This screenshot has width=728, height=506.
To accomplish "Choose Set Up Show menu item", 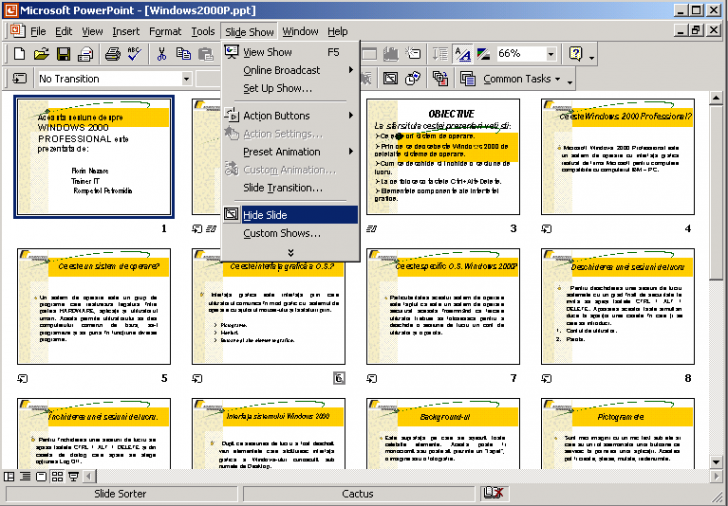I will (x=291, y=88).
